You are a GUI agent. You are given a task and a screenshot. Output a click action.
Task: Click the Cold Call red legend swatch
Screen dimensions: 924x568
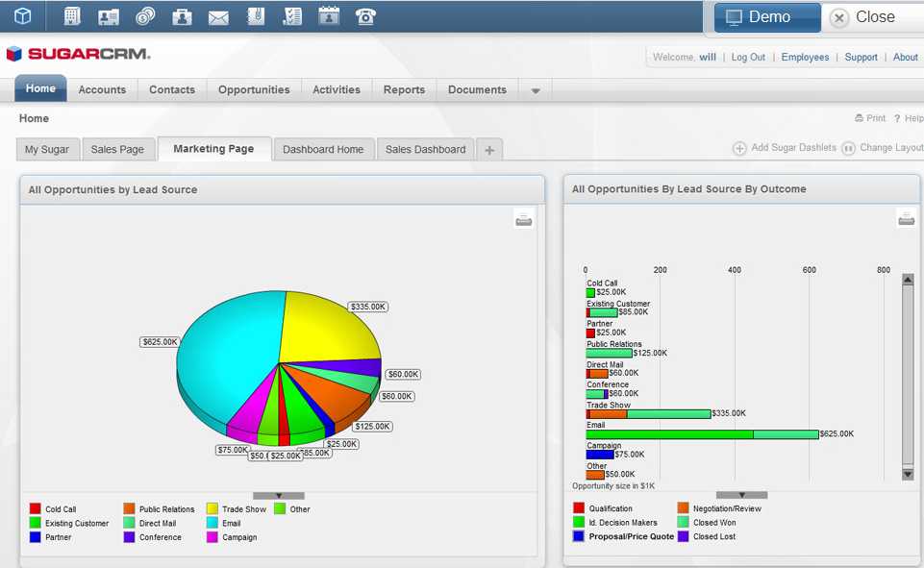point(36,508)
